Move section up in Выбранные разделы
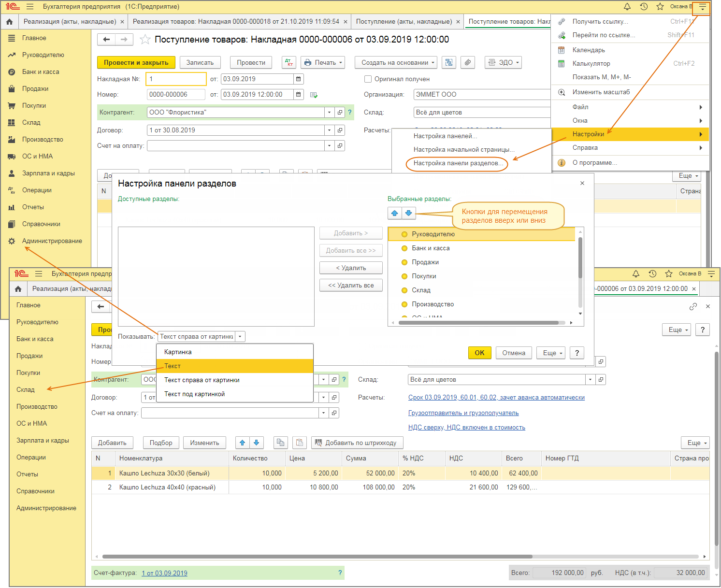This screenshot has height=588, width=721. point(395,213)
